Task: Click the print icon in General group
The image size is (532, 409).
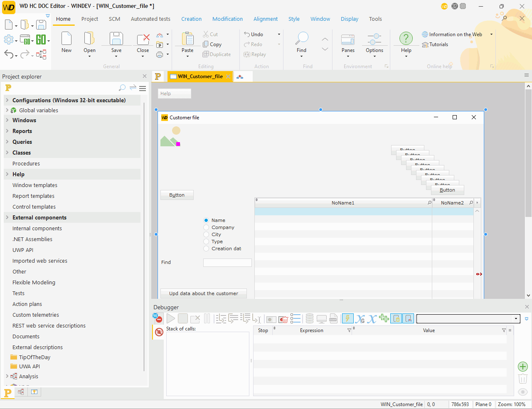Action: coord(160,54)
